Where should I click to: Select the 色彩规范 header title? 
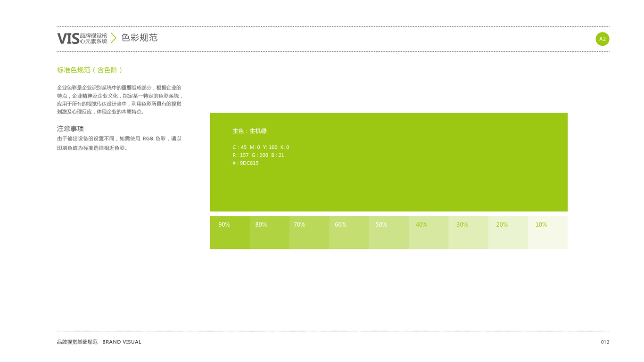click(139, 38)
